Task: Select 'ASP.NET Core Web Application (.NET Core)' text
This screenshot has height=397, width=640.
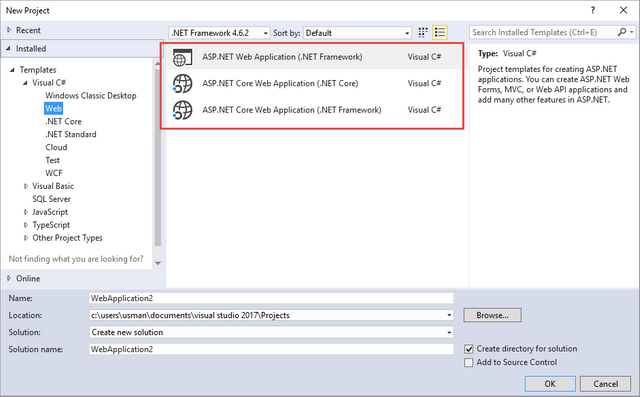Action: pos(280,84)
